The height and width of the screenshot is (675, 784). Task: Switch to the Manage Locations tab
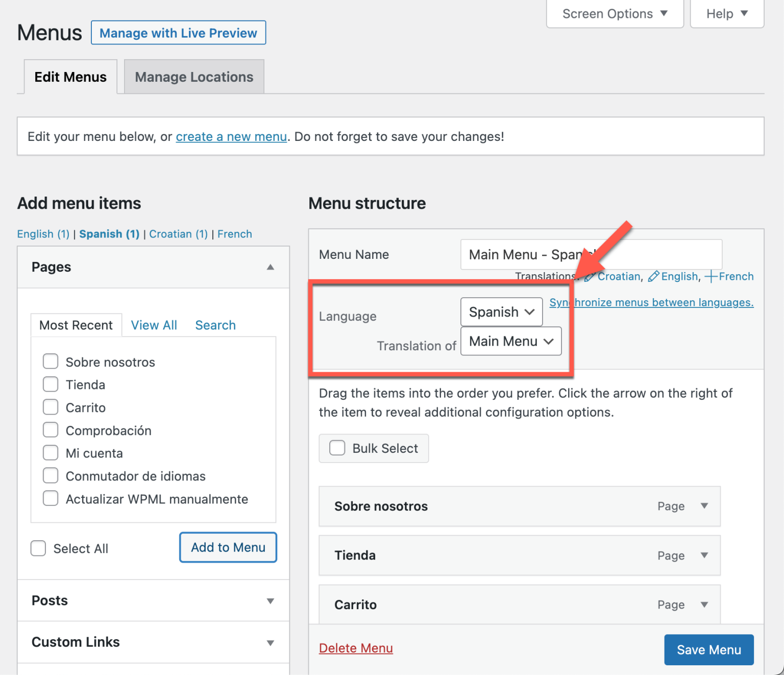194,77
